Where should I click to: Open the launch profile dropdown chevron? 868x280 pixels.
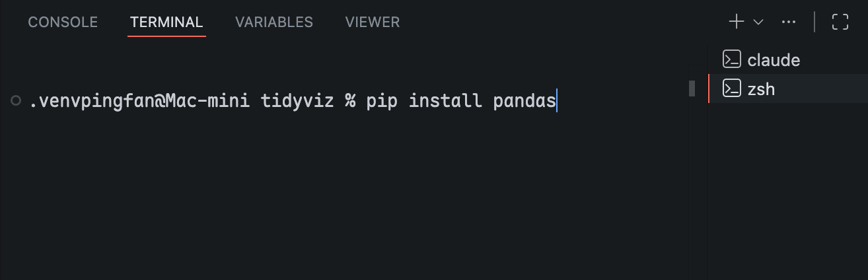pyautogui.click(x=758, y=22)
